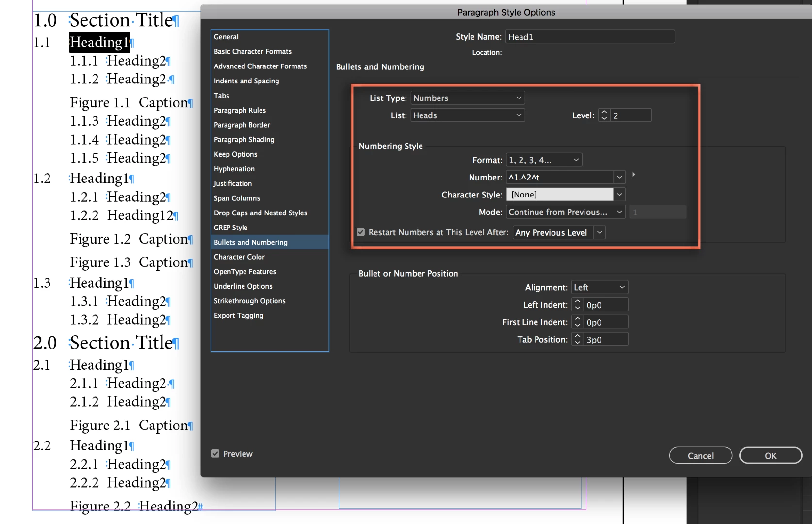Click the Any Previous Level field
This screenshot has height=524, width=812.
[553, 233]
